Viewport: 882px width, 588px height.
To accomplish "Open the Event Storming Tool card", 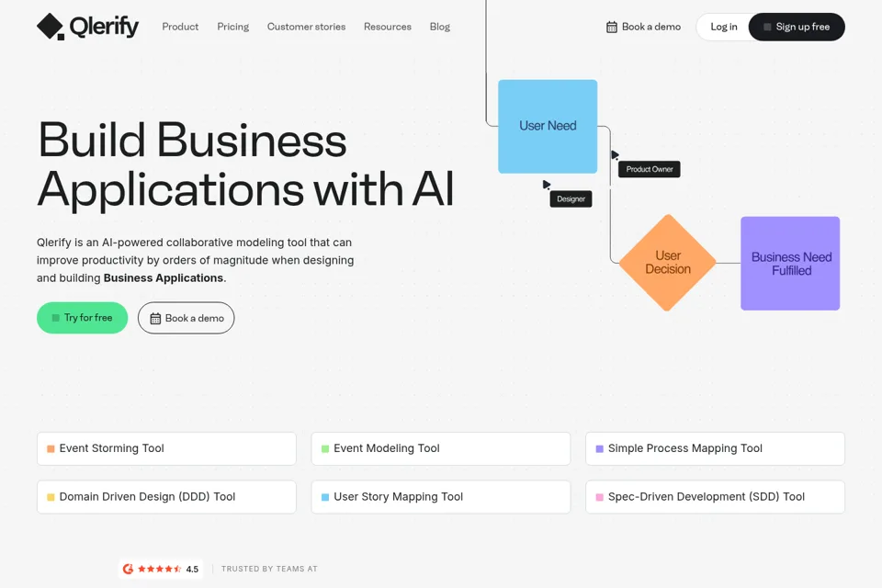I will (x=166, y=448).
